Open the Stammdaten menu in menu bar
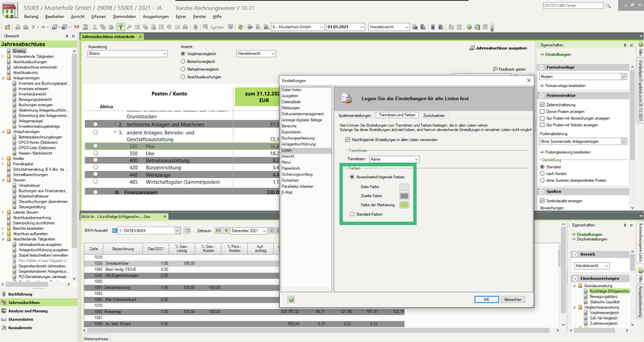 [x=124, y=16]
